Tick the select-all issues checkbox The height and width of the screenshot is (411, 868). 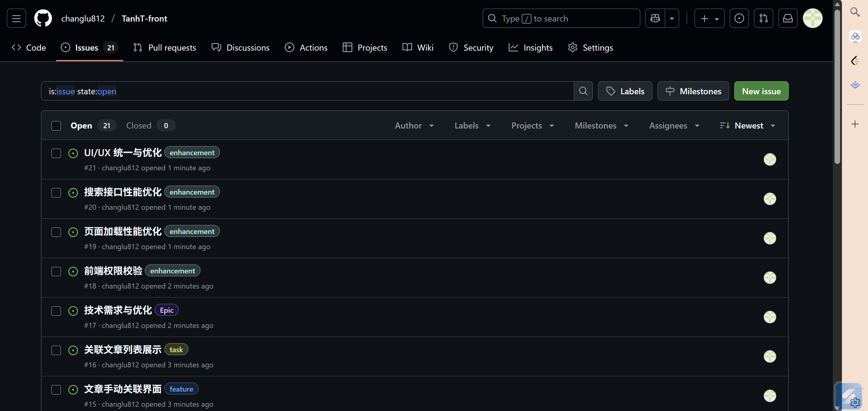pos(56,125)
